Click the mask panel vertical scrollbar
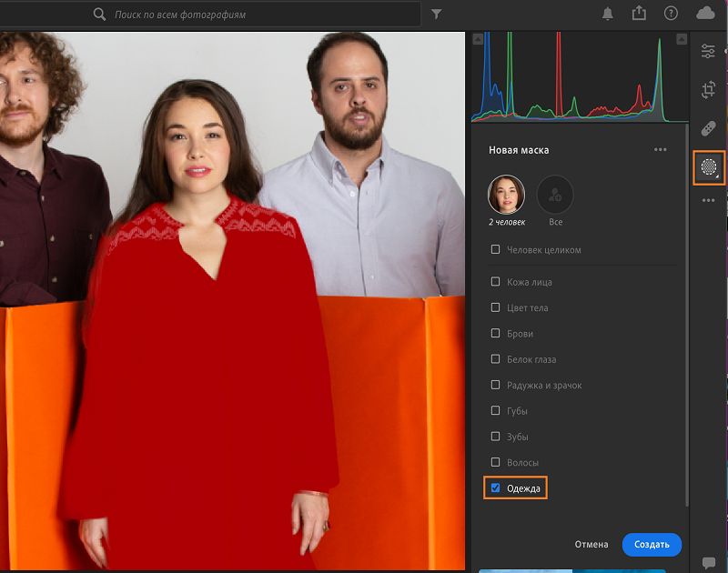This screenshot has width=728, height=573. click(686, 316)
